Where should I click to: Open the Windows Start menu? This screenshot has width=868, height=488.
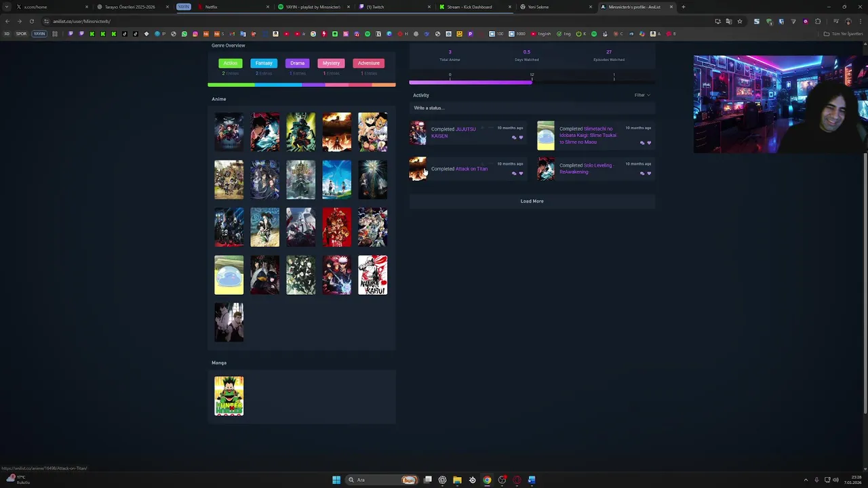point(336,480)
